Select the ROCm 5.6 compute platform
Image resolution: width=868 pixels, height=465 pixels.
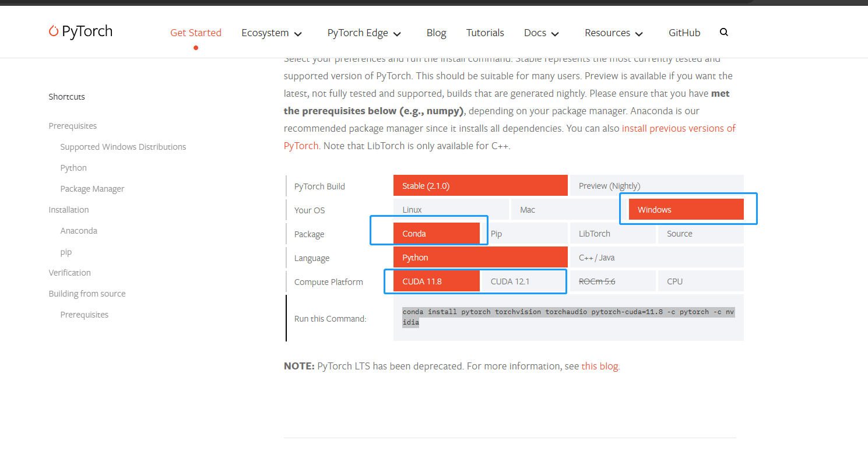(x=613, y=281)
